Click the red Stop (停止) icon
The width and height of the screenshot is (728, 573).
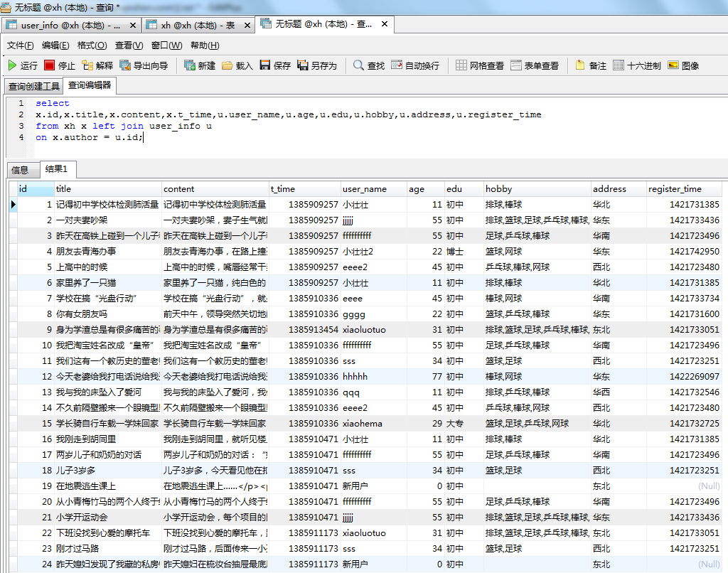[x=49, y=65]
